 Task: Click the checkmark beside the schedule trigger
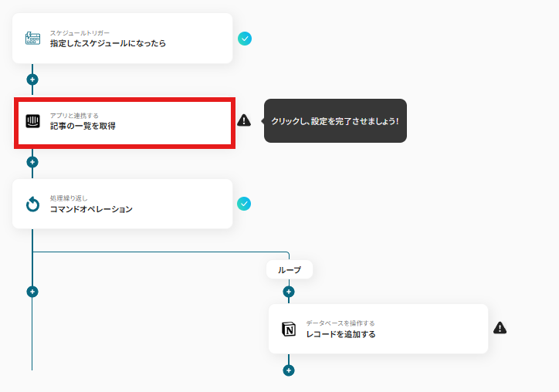[x=245, y=39]
